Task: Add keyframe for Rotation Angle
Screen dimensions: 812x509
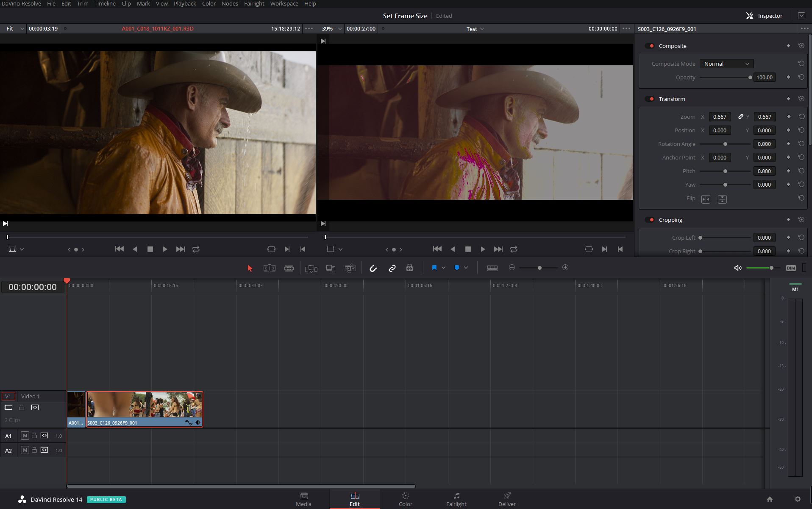Action: click(788, 144)
